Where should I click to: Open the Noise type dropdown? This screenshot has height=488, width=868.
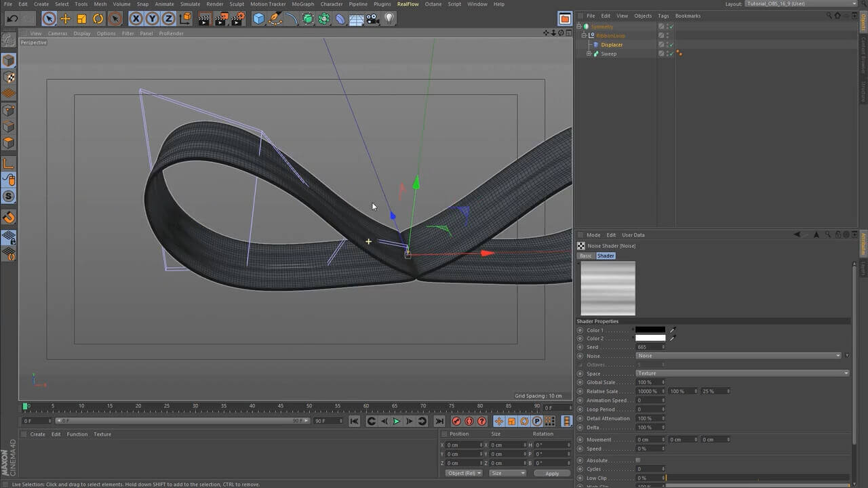(739, 356)
